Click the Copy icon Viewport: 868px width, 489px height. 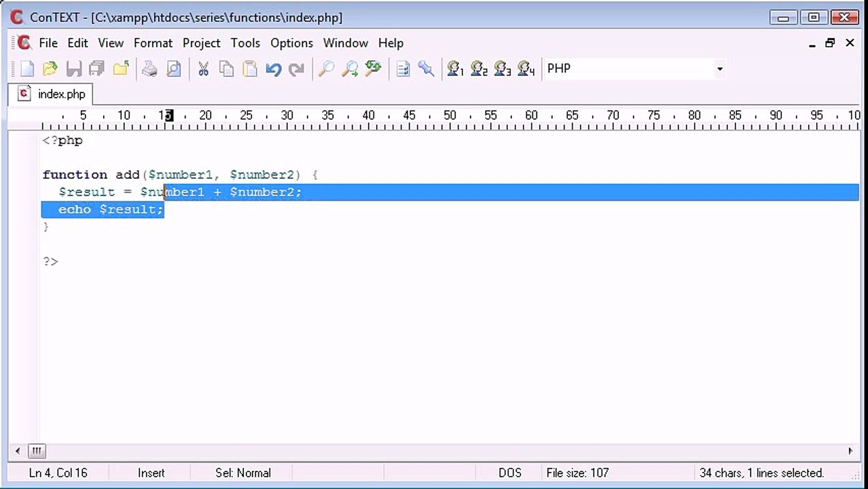pyautogui.click(x=227, y=69)
